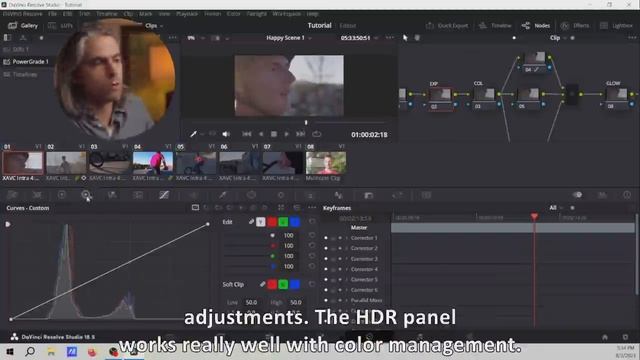Open the Happy Scene 1 timeline dropdown
Viewport: 640px width, 360px height.
coord(289,38)
